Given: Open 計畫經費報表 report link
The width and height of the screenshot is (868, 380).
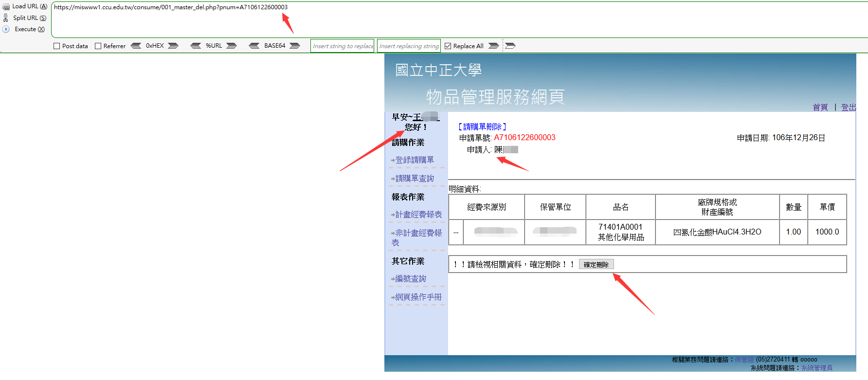Looking at the screenshot, I should pos(418,215).
